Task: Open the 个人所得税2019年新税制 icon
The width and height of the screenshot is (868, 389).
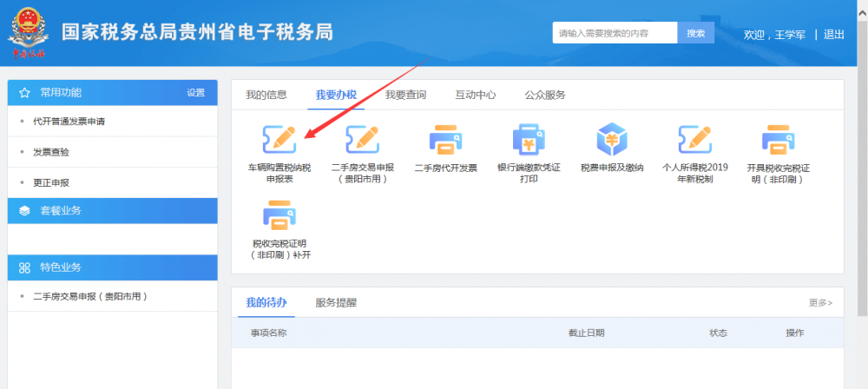Action: [x=694, y=139]
